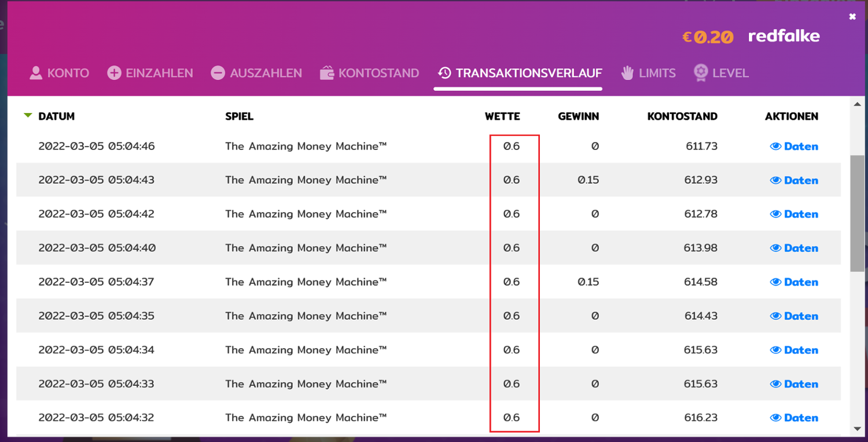Click the Kontostand wallet icon

pos(327,73)
